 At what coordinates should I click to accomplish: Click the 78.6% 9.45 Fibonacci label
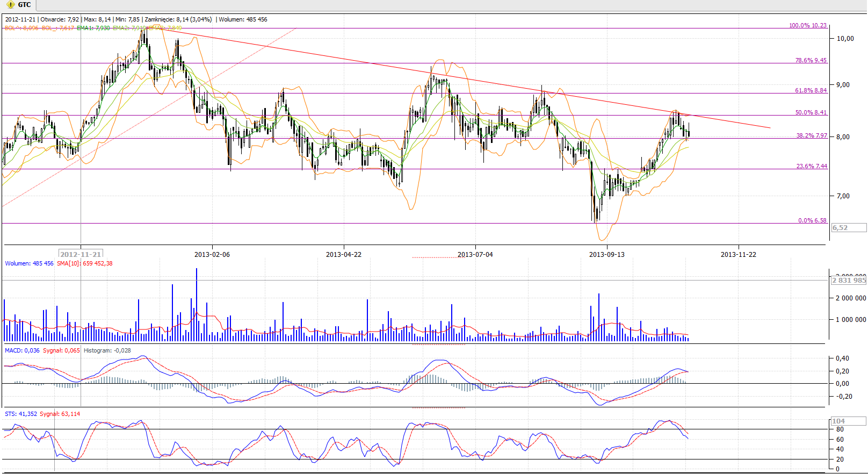click(811, 60)
